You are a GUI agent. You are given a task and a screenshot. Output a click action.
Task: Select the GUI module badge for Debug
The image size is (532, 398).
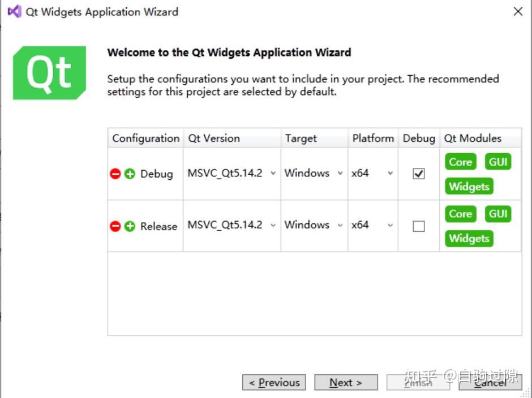click(498, 162)
